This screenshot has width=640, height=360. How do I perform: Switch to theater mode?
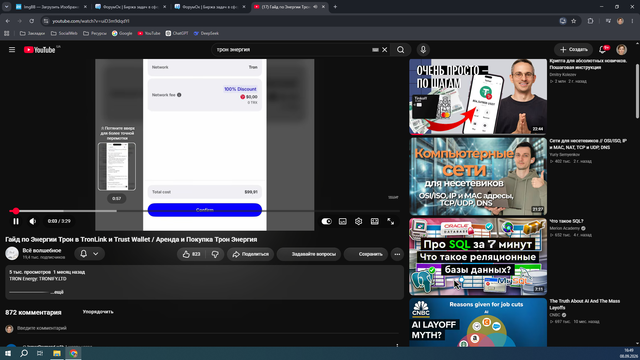click(x=375, y=221)
